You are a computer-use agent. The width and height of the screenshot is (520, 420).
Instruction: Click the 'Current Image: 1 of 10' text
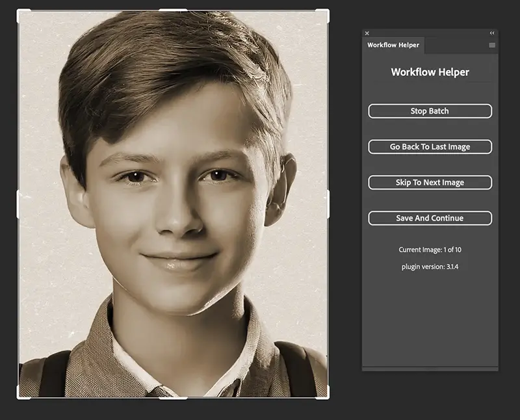pyautogui.click(x=430, y=250)
